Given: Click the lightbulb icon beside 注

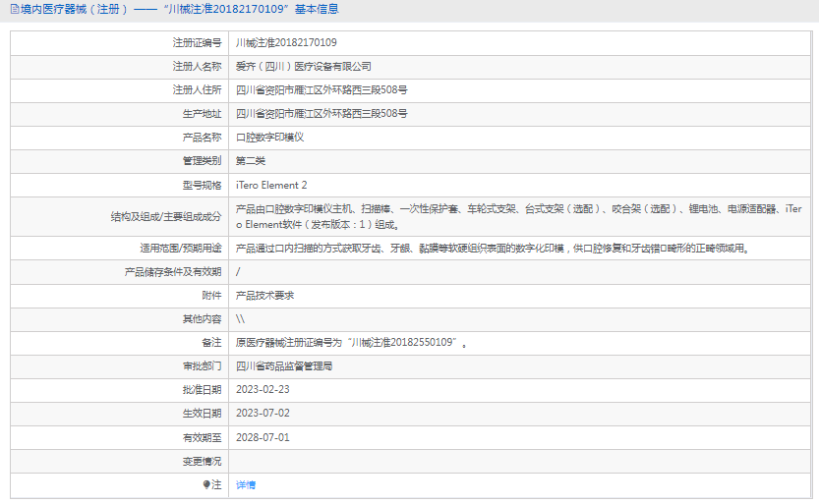Looking at the screenshot, I should coord(206,484).
